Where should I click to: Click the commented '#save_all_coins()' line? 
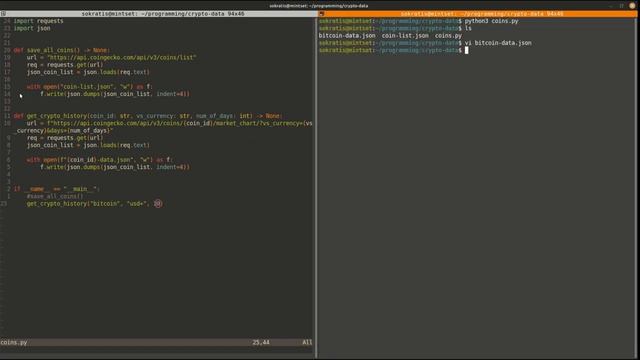point(55,196)
